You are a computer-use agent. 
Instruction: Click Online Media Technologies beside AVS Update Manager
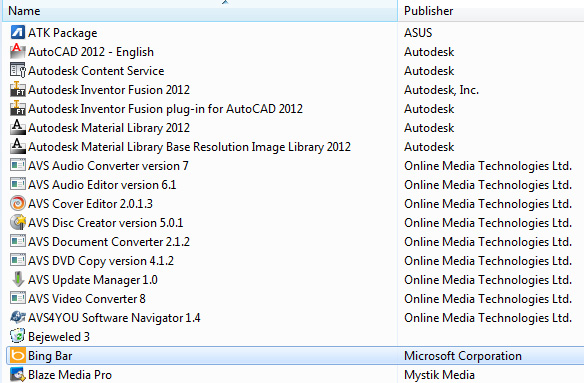click(x=488, y=280)
